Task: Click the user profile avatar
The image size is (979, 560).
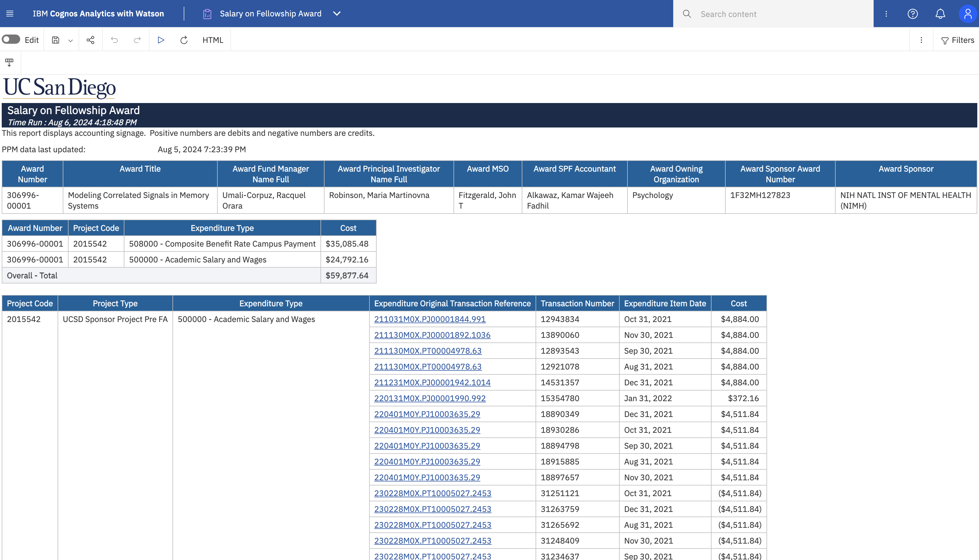Action: coord(967,14)
